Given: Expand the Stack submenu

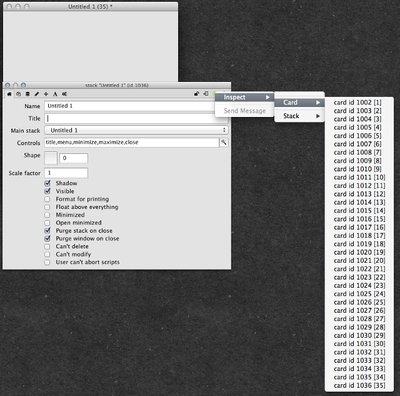Looking at the screenshot, I should [x=299, y=116].
